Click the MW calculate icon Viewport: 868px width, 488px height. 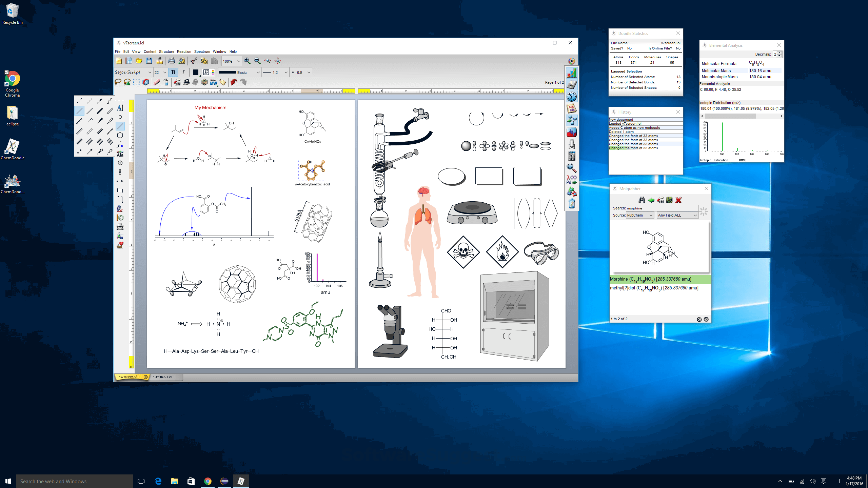click(213, 82)
